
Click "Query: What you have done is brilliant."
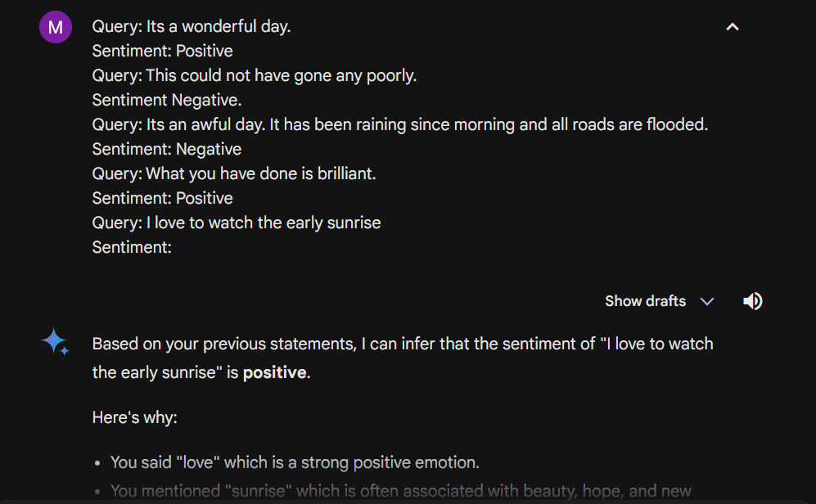[234, 173]
